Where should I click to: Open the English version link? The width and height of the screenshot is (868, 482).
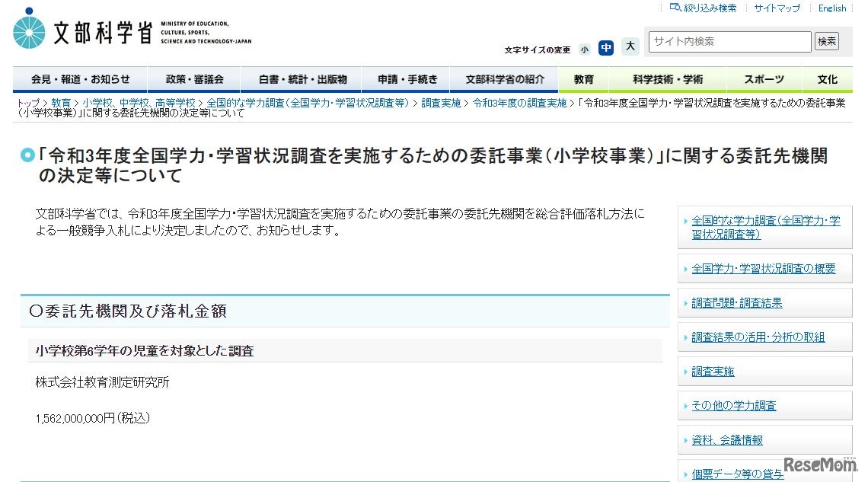tap(831, 8)
